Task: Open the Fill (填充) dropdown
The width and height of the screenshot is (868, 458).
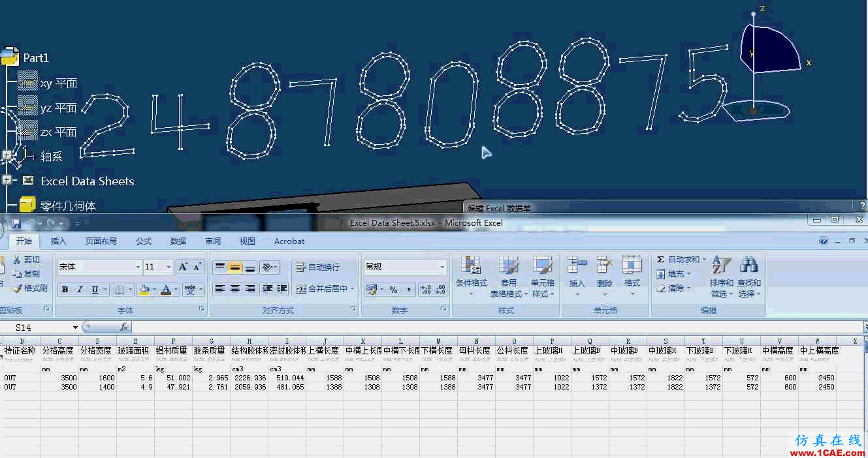Action: tap(674, 274)
